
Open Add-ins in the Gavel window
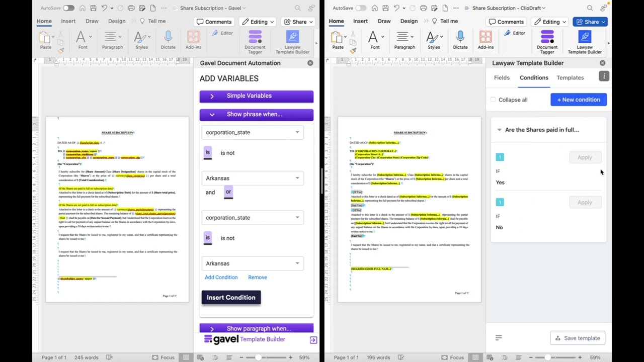(x=193, y=40)
